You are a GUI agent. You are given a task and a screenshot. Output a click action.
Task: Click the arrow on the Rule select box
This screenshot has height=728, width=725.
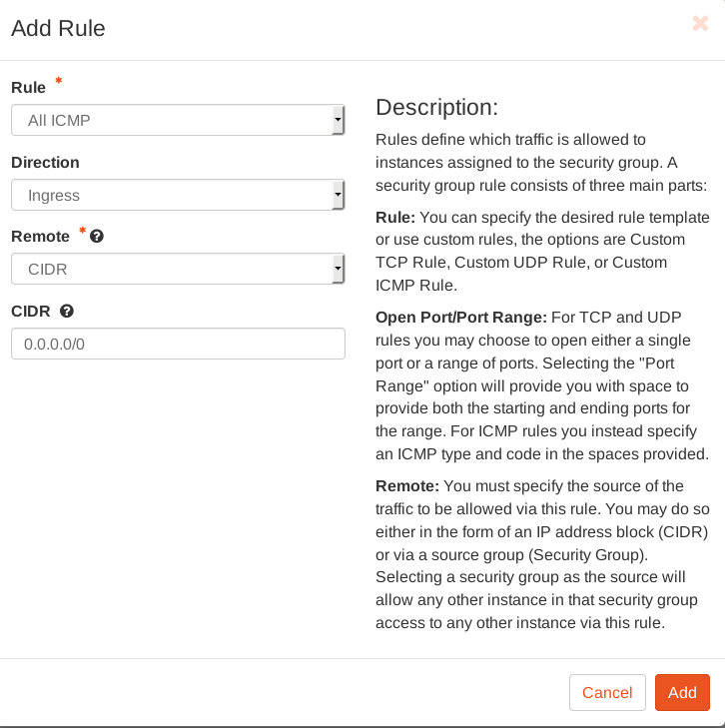pyautogui.click(x=338, y=121)
